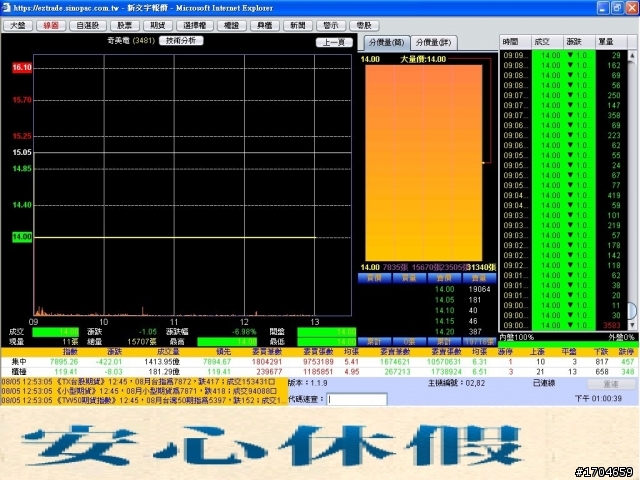Image resolution: width=640 pixels, height=480 pixels.
Task: Click the stock name 奇美電 (3481)
Action: (131, 40)
